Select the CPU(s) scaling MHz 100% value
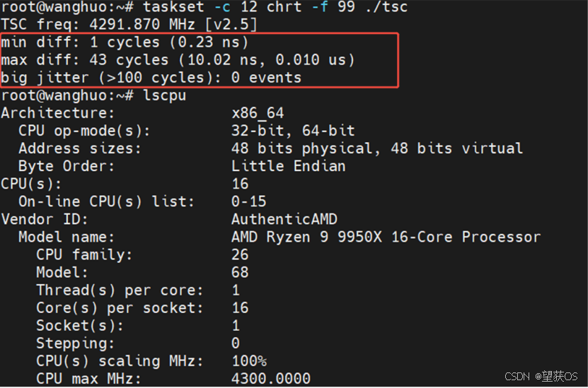 pos(249,361)
